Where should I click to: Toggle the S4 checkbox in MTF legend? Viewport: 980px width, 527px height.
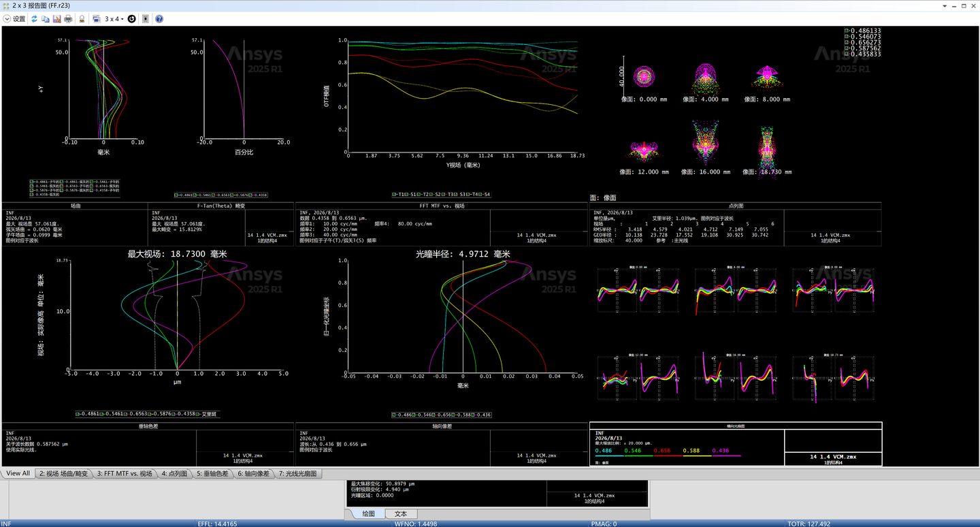480,195
